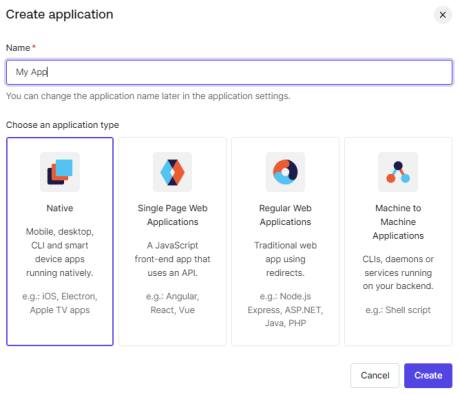Viewport: 460px width, 395px height.
Task: Click the Single Page Web Applications title
Action: click(x=172, y=215)
